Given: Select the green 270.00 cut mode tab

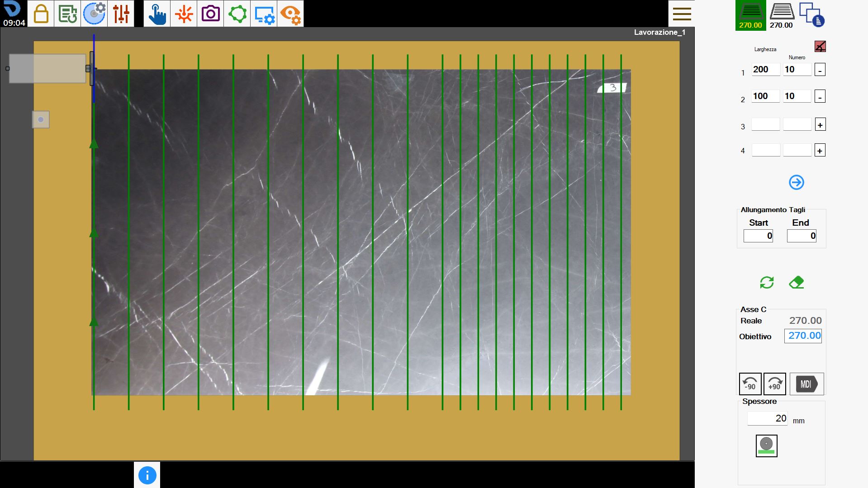Looking at the screenshot, I should coord(750,15).
